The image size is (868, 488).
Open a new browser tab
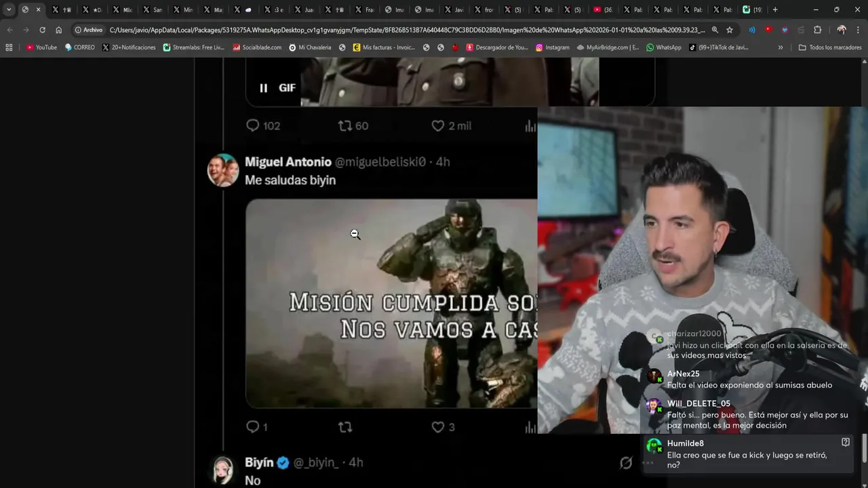tap(775, 9)
